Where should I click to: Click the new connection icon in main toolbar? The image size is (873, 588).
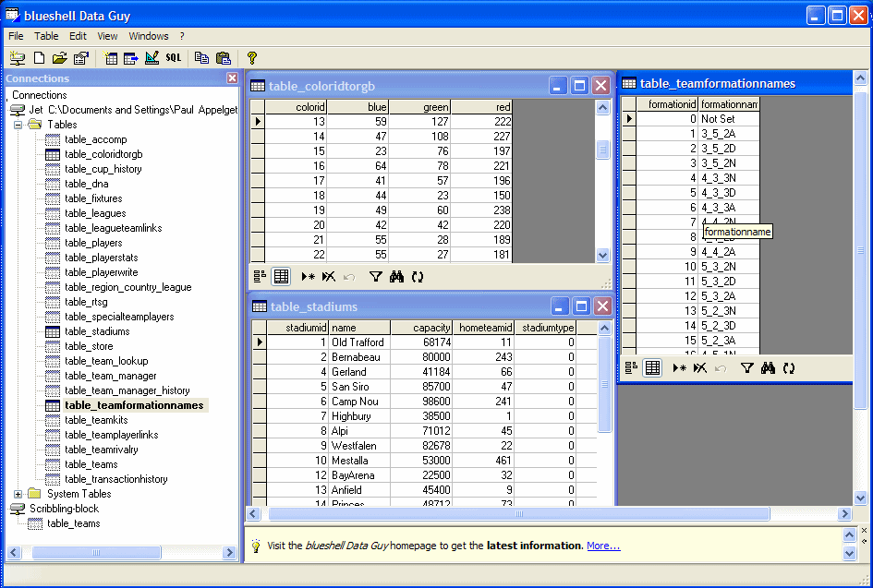[18, 58]
